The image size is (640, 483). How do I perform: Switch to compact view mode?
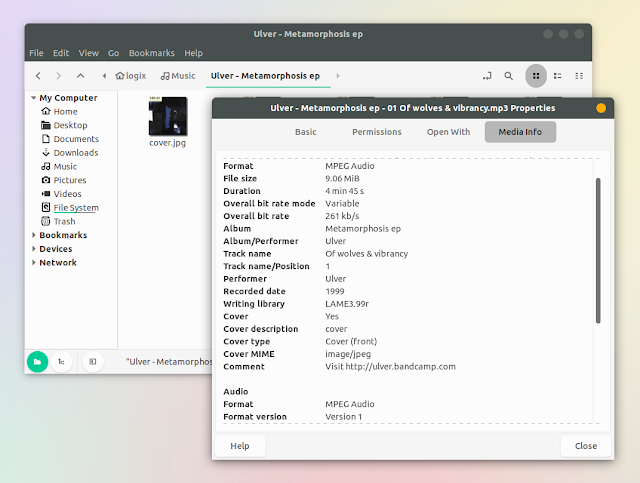point(579,76)
